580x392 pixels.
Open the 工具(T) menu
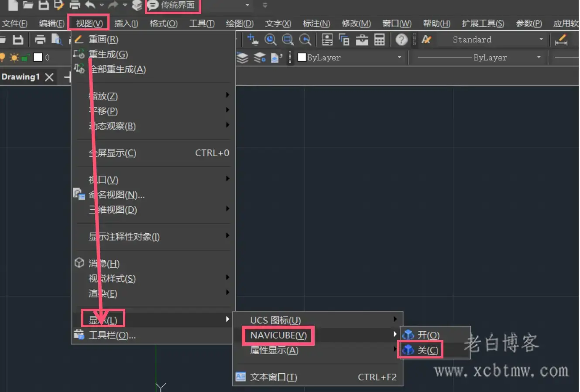[201, 23]
